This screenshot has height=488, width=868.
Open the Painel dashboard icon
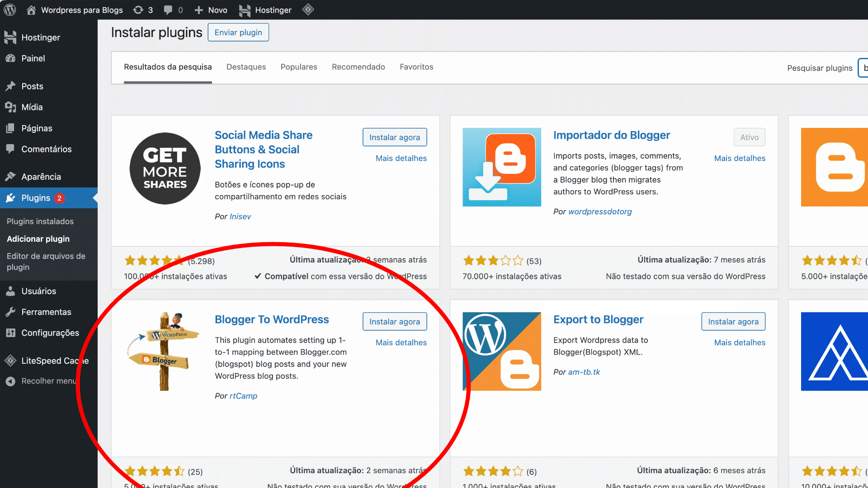(x=10, y=58)
